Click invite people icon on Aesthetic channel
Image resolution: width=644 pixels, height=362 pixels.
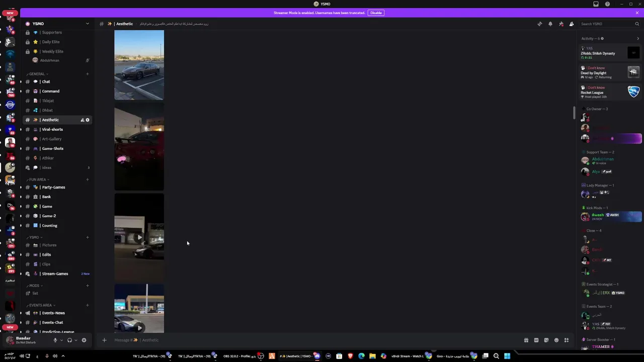click(82, 120)
